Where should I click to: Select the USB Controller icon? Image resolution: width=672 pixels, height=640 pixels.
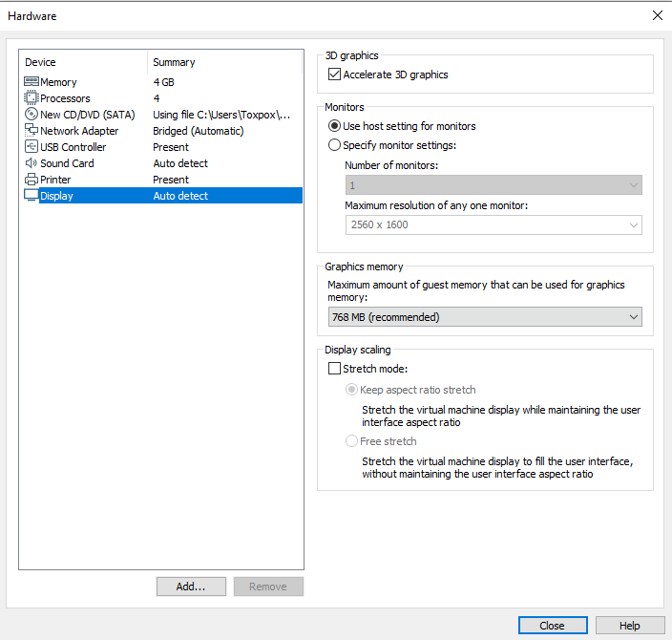(31, 147)
